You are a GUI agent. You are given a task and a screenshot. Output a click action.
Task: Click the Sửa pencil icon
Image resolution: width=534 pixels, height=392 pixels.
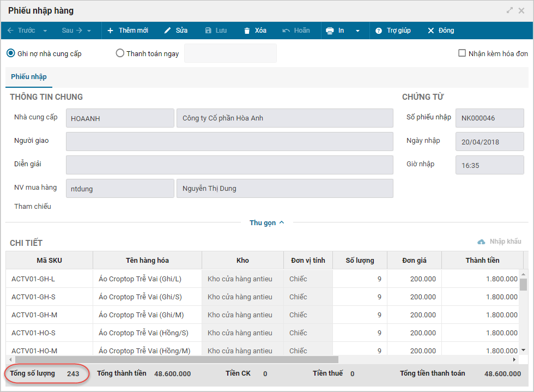point(168,31)
